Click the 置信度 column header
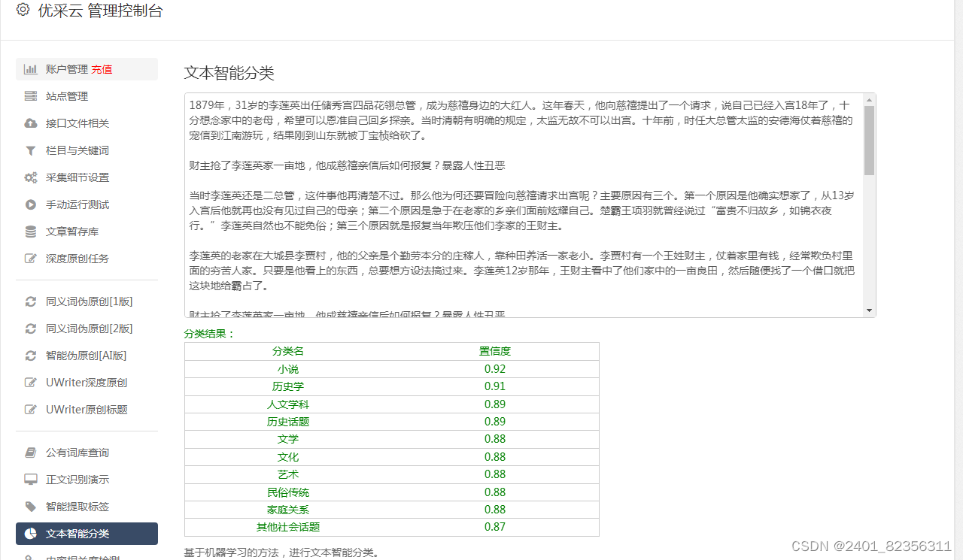The height and width of the screenshot is (560, 963). point(495,351)
